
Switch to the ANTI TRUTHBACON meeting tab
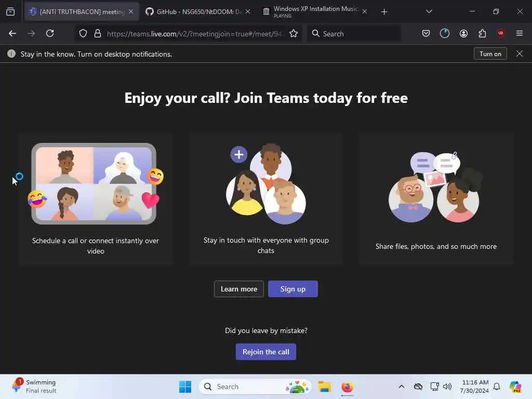coord(82,12)
